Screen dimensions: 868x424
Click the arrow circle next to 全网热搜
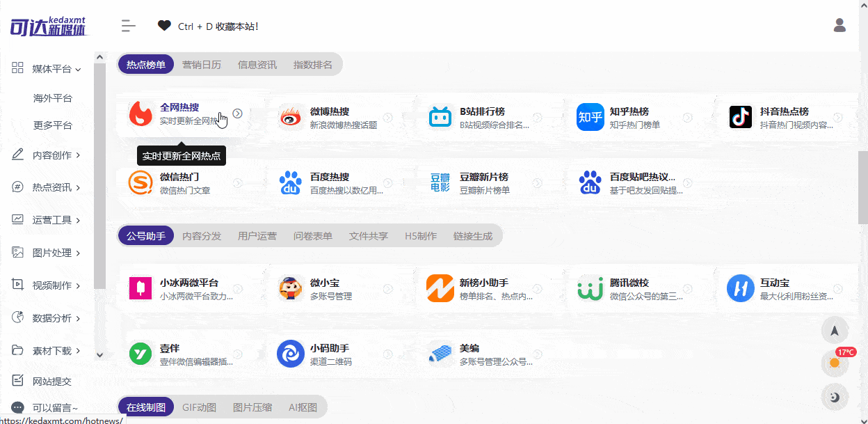tap(237, 113)
